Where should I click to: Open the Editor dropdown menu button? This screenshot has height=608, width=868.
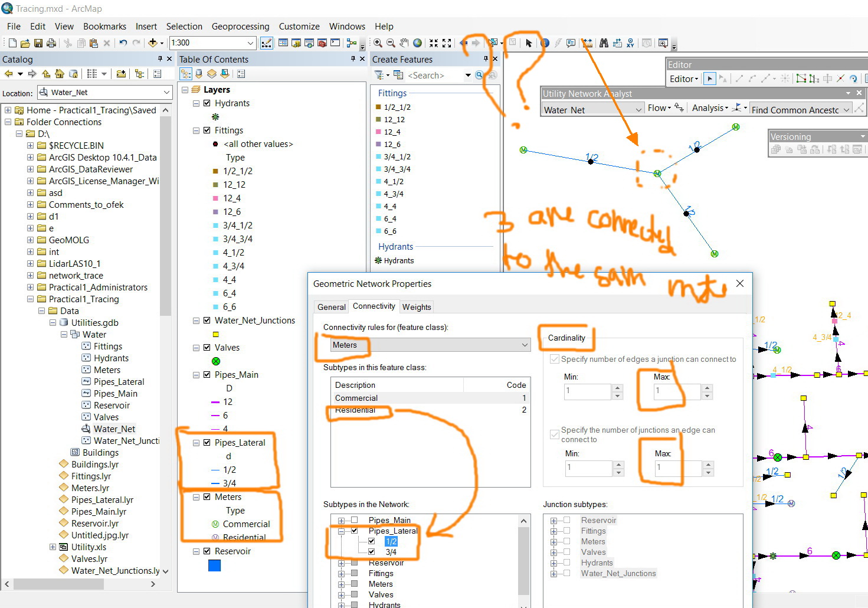684,79
